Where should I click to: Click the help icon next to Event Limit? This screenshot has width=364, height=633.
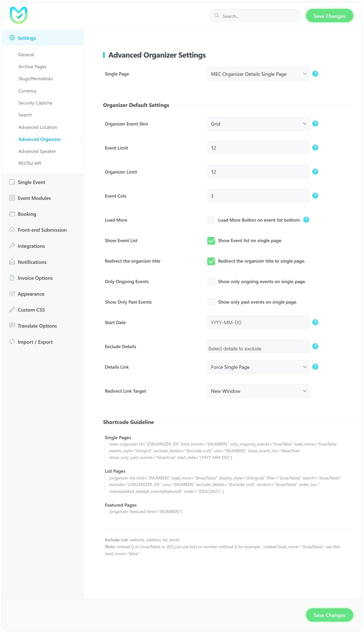[315, 148]
